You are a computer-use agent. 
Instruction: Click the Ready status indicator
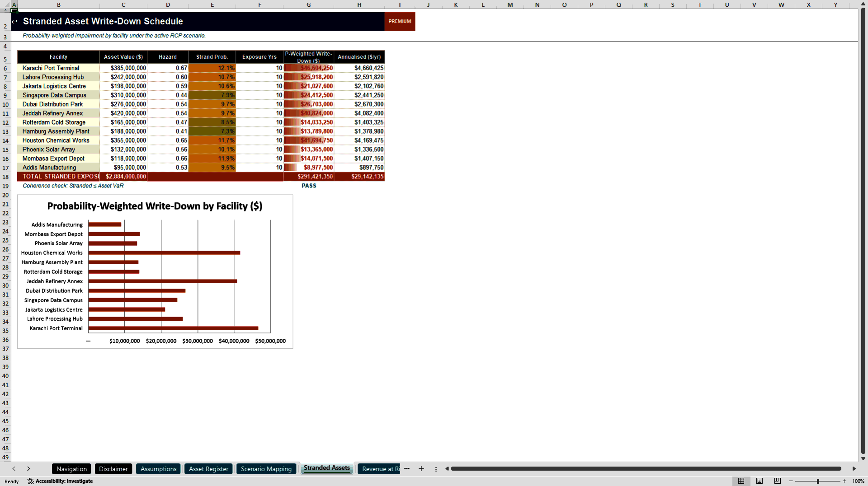[x=12, y=481]
